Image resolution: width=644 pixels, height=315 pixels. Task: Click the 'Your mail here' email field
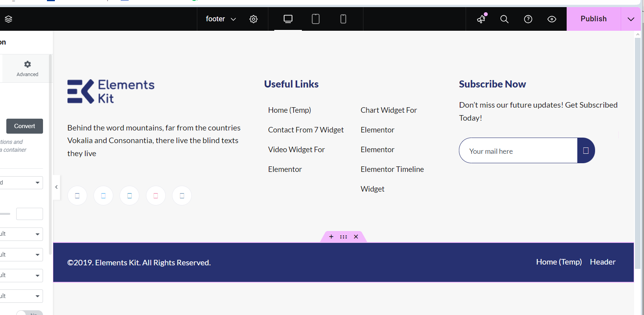[518, 151]
